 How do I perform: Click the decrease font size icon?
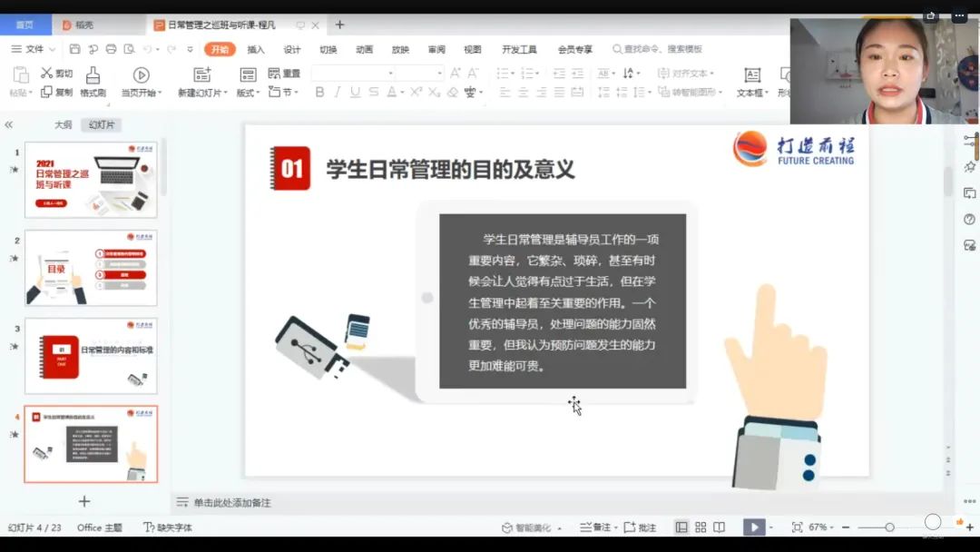coord(473,74)
